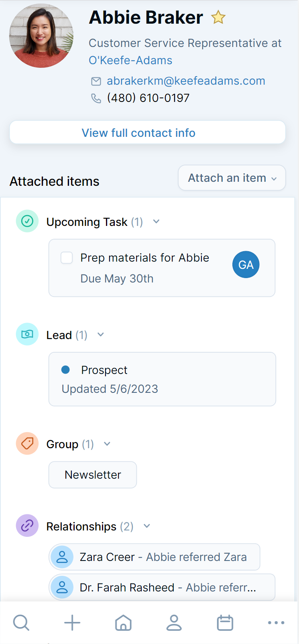Check off Prep materials for Abbie task
299x644 pixels.
pos(67,258)
